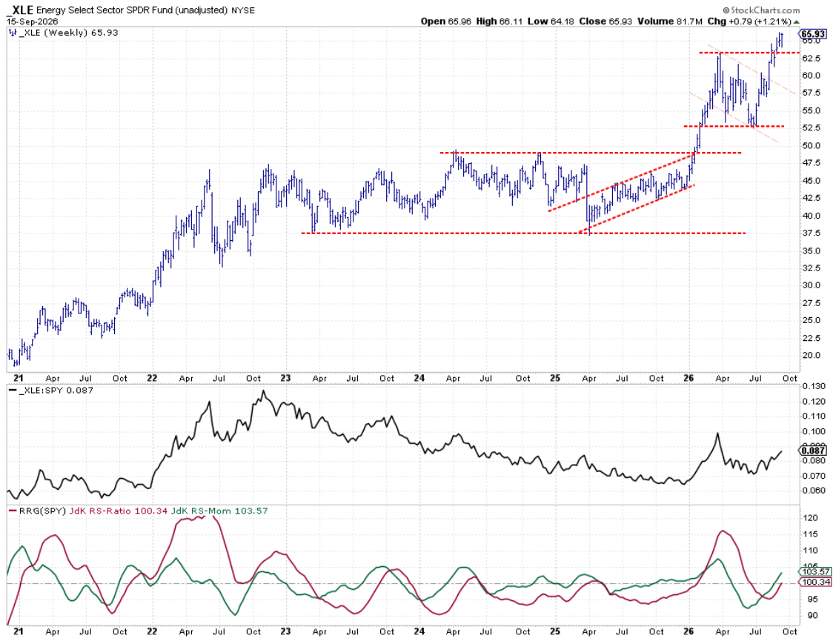Click the 25.0 price axis label

click(x=812, y=320)
